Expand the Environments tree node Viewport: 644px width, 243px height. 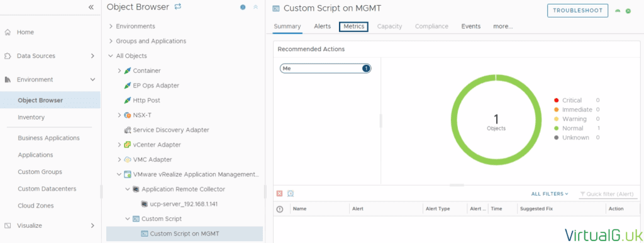[x=111, y=26]
